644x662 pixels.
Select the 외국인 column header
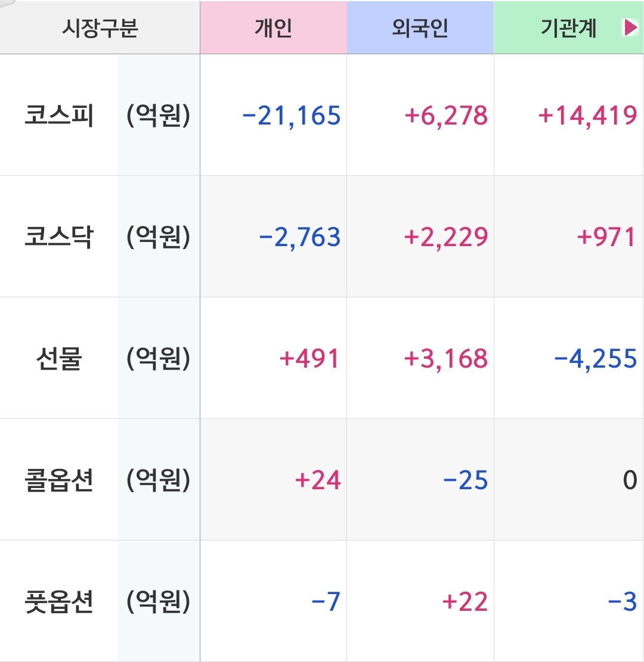(420, 28)
